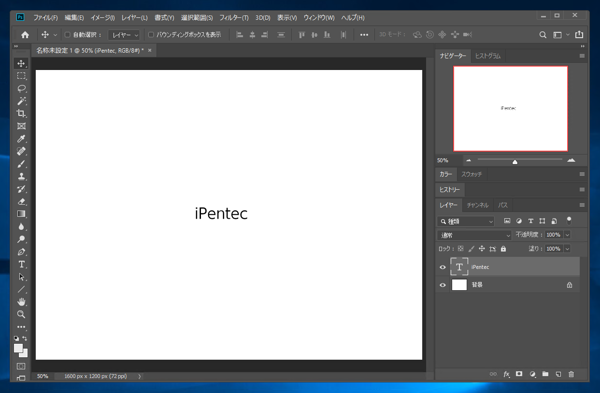Select the Eraser tool
The height and width of the screenshot is (393, 600).
pyautogui.click(x=21, y=201)
